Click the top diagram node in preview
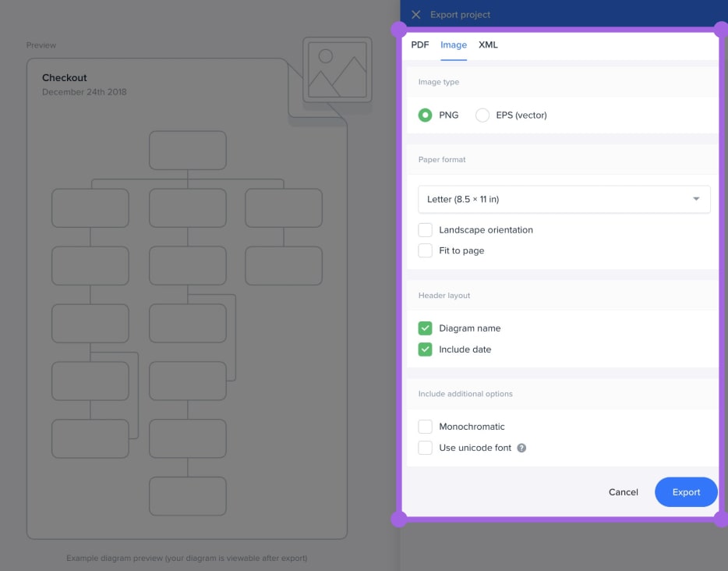 (x=188, y=151)
